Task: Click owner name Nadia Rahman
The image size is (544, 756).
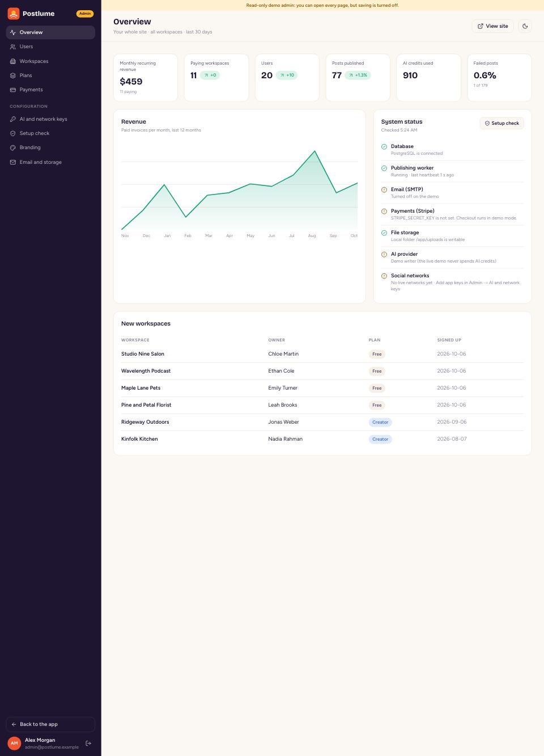Action: click(285, 439)
